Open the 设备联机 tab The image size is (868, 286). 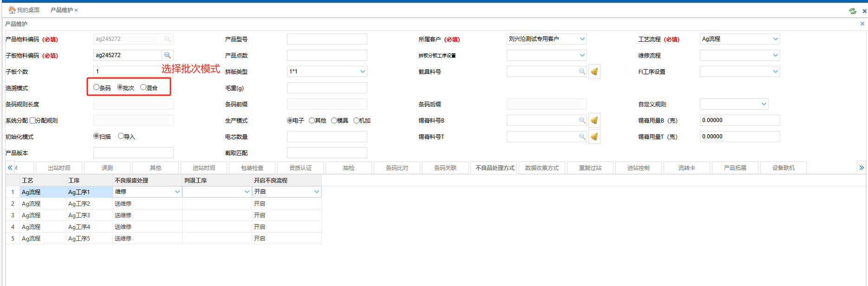pyautogui.click(x=783, y=168)
